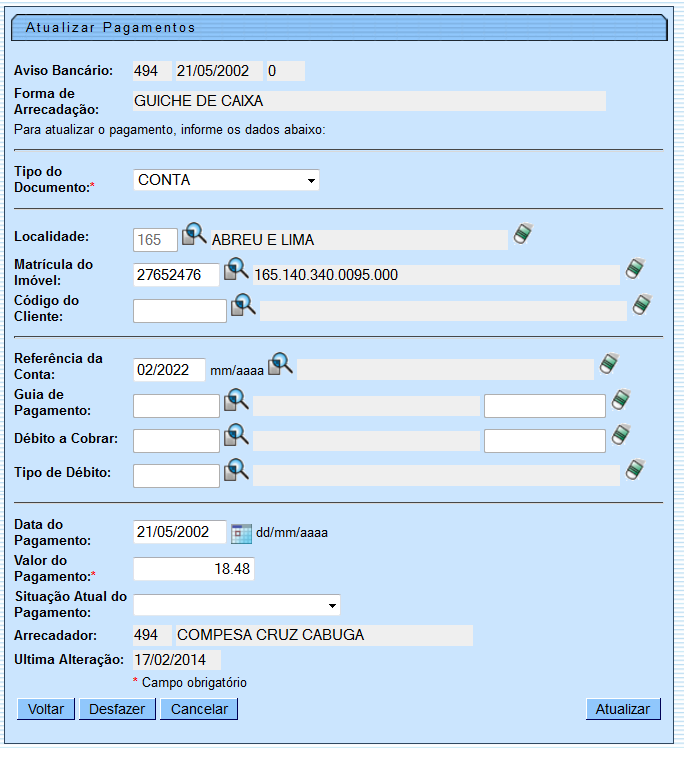This screenshot has height=761, width=684.
Task: Focus Débito a Cobrar right-side value field
Action: click(545, 441)
